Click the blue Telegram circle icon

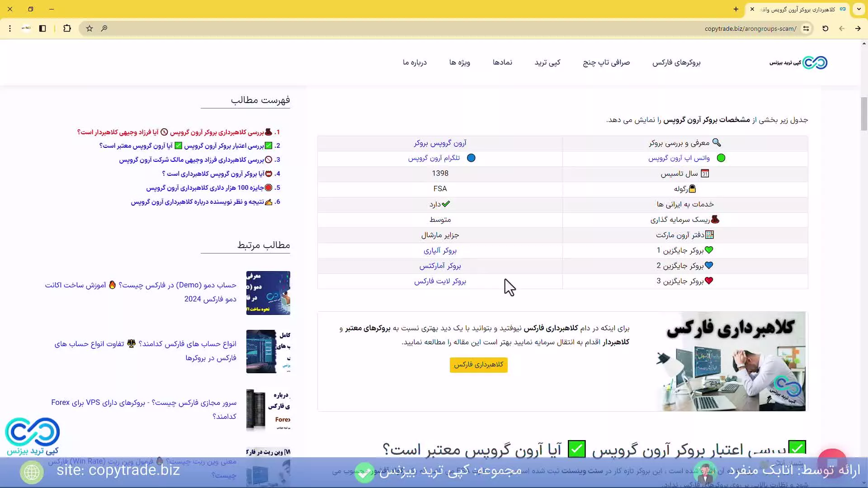coord(471,158)
